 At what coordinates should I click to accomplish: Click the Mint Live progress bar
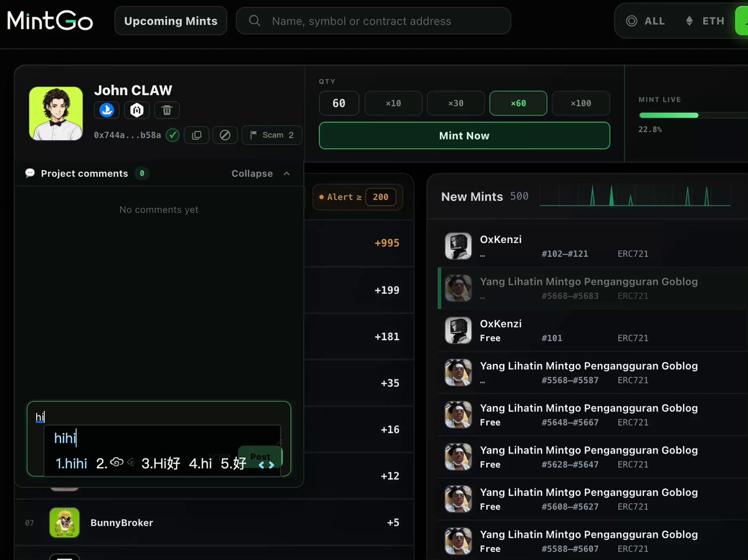[693, 115]
